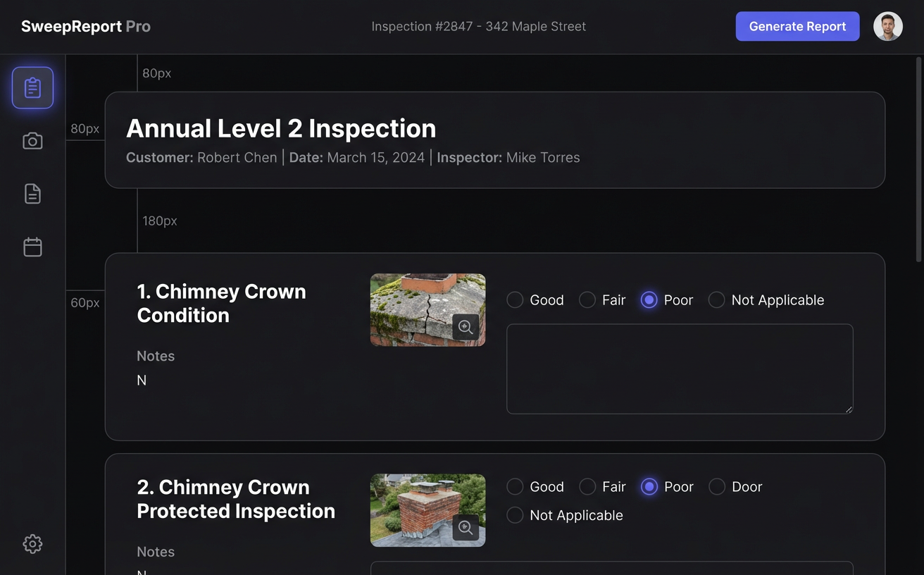Select Good rating for Chimney Crown Condition
Viewport: 924px width, 575px height.
pyautogui.click(x=515, y=299)
